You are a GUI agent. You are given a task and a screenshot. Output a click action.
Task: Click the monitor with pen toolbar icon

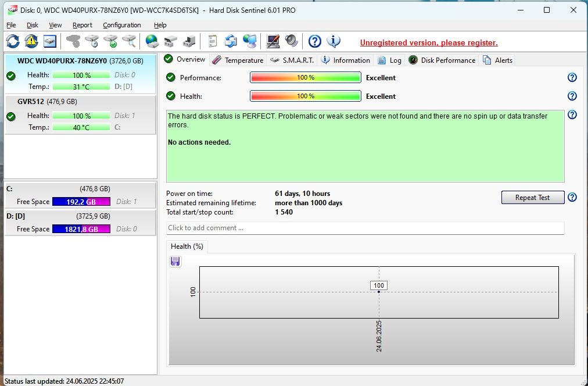click(273, 41)
